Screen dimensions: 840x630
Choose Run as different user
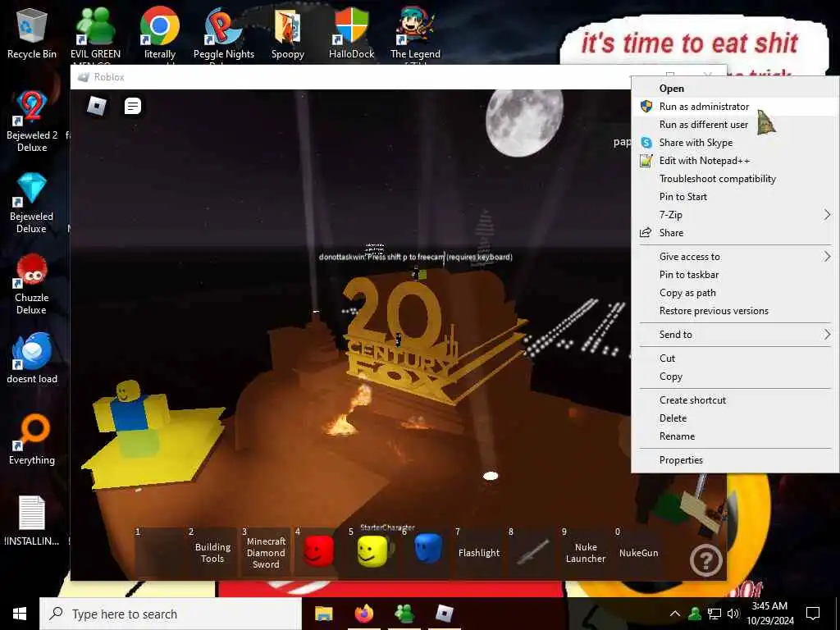click(735, 125)
